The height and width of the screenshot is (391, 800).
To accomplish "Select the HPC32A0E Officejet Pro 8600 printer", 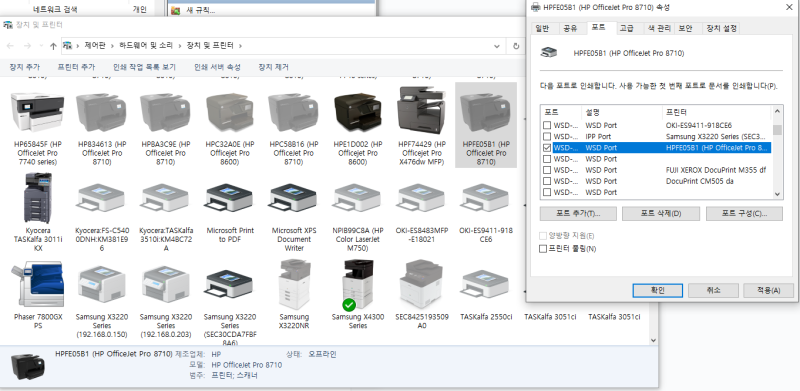I will pyautogui.click(x=230, y=113).
